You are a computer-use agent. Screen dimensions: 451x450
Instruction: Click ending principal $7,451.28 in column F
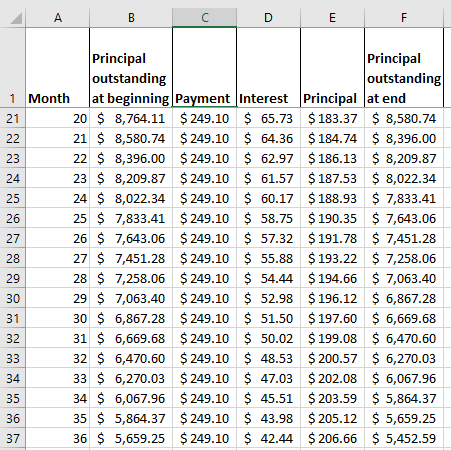point(404,238)
